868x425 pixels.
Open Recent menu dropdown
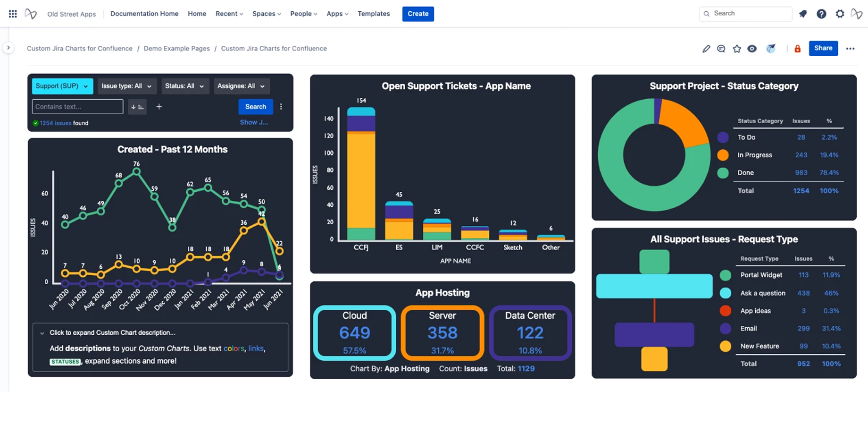pos(229,14)
